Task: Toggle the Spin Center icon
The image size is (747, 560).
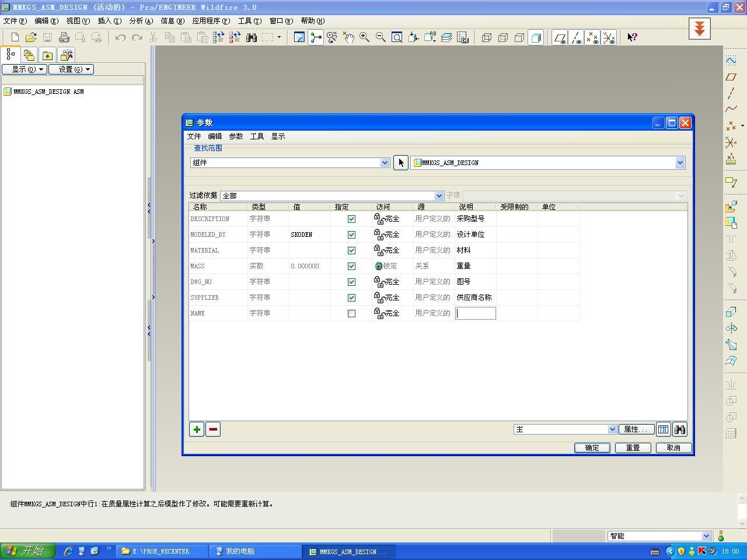Action: click(316, 37)
